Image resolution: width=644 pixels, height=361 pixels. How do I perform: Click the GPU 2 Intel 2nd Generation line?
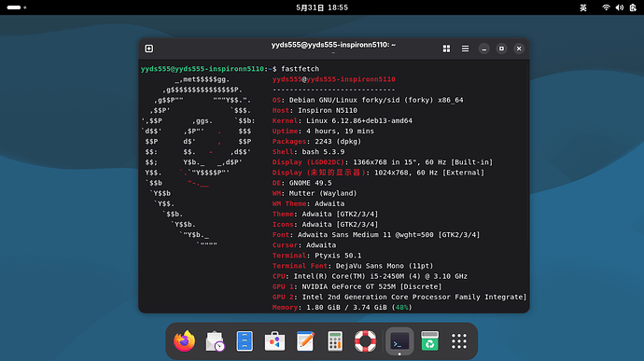click(399, 297)
